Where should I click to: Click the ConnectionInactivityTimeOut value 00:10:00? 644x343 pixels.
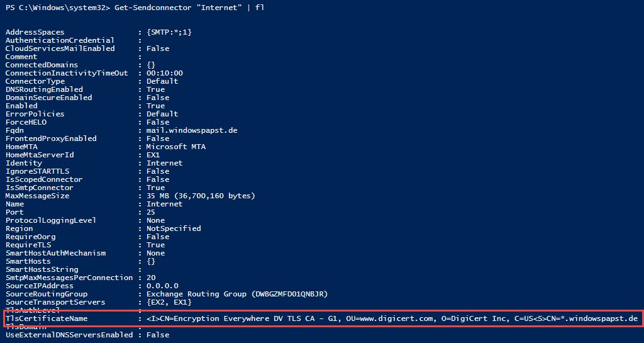click(165, 73)
